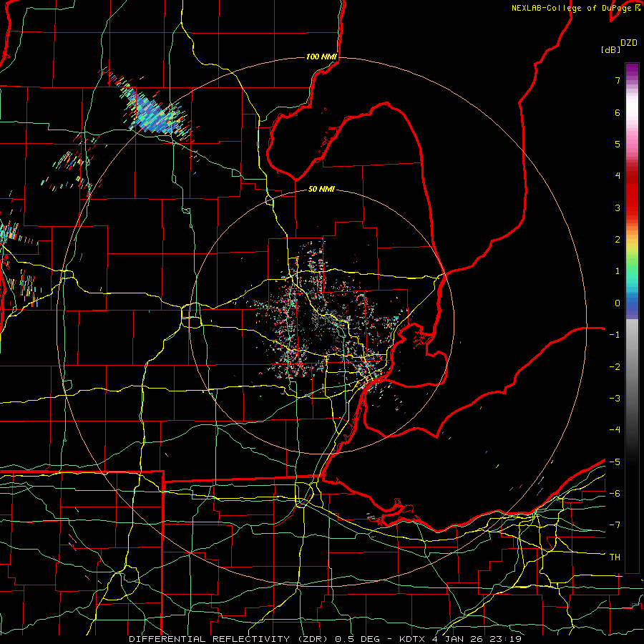Click the -2 value on the color scale
Screen dimensions: 644x644
pos(615,367)
